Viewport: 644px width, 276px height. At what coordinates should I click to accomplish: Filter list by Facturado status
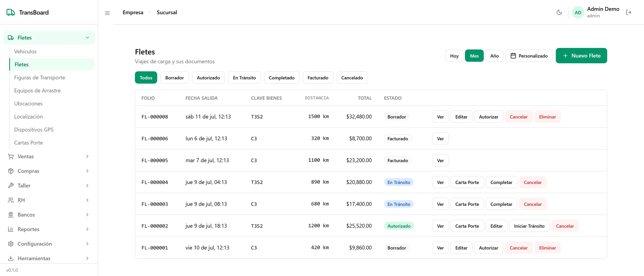(x=318, y=78)
